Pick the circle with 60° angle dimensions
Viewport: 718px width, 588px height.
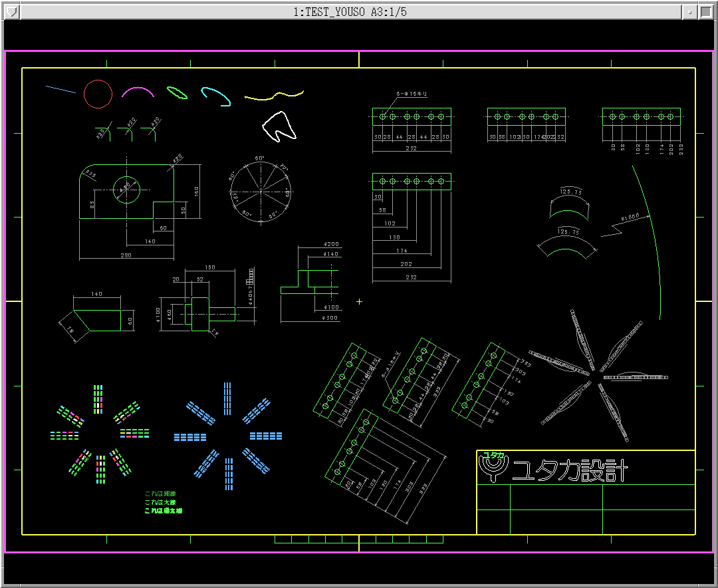(261, 191)
